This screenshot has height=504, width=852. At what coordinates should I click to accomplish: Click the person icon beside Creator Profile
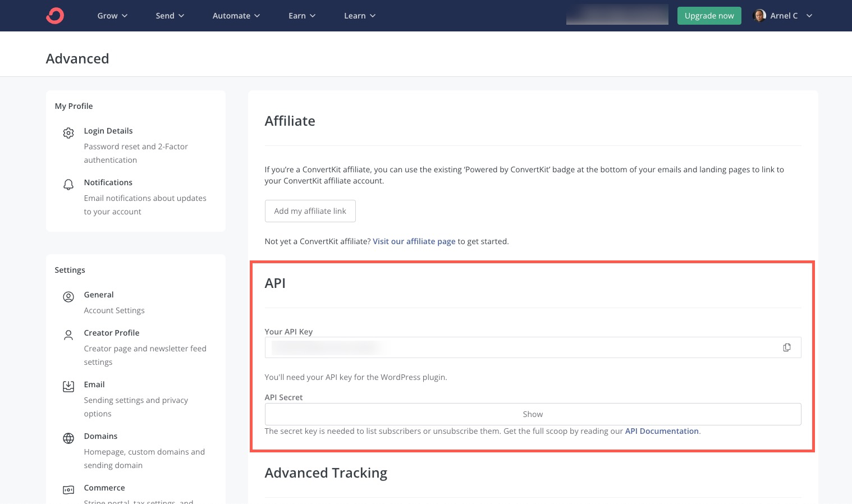(68, 335)
